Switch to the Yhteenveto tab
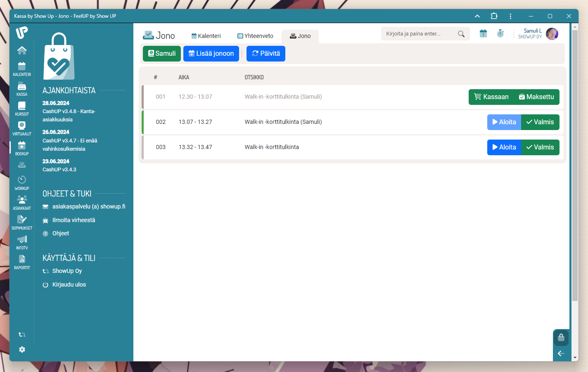Viewport: 588px width, 372px height. point(255,36)
